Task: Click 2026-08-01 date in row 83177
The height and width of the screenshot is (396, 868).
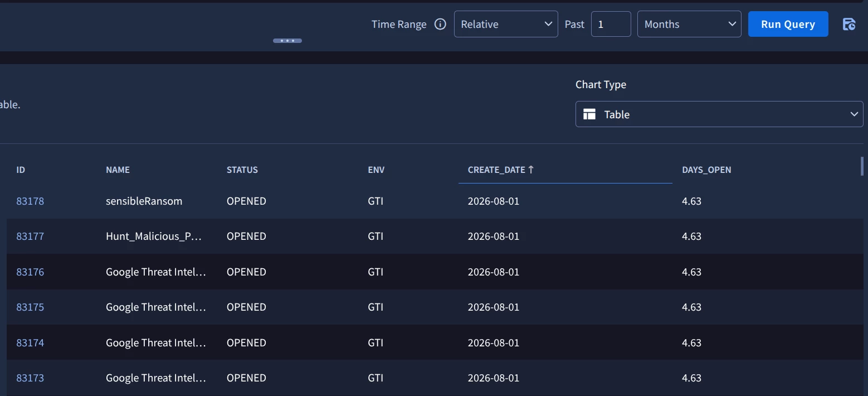Action: coord(494,236)
